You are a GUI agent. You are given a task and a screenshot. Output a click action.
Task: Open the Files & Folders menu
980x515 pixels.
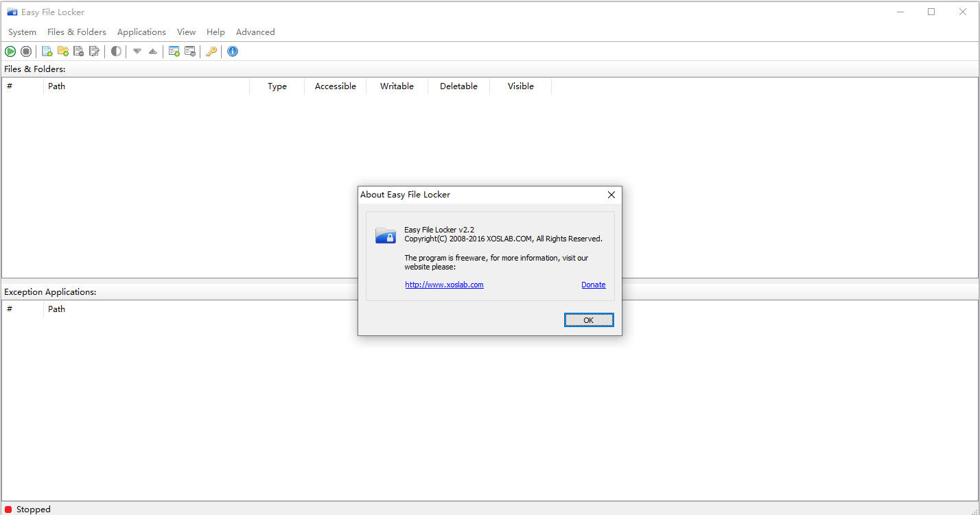77,32
